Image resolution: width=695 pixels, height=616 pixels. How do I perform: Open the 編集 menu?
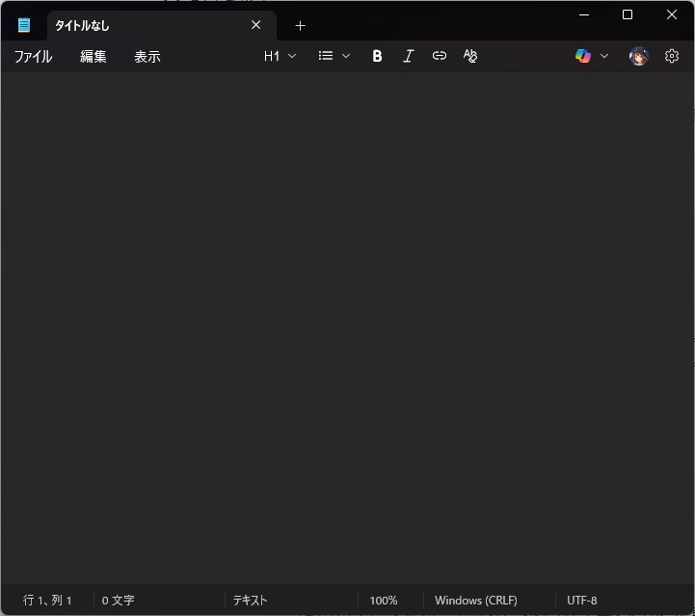pos(94,57)
